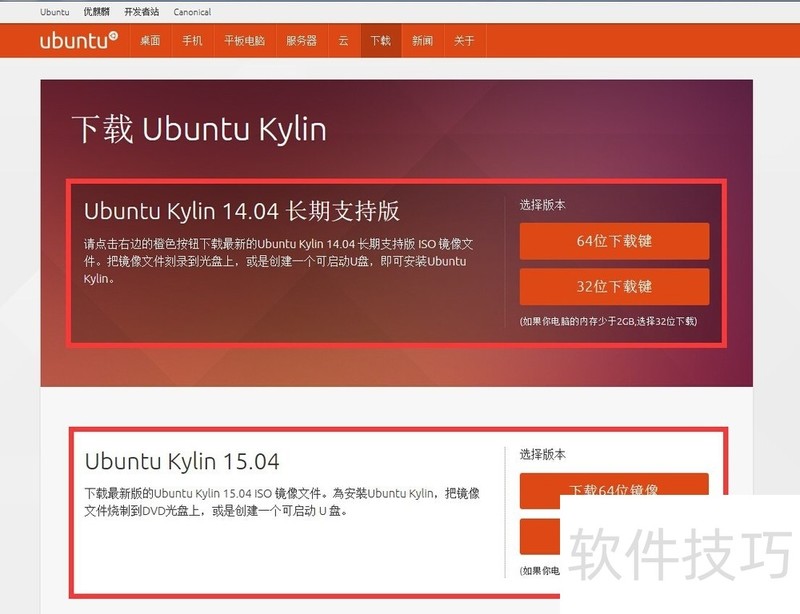Click the 14.04 description paragraph starting 请点击右边的橙色按钮
Image resolution: width=800 pixels, height=614 pixels.
(x=279, y=261)
